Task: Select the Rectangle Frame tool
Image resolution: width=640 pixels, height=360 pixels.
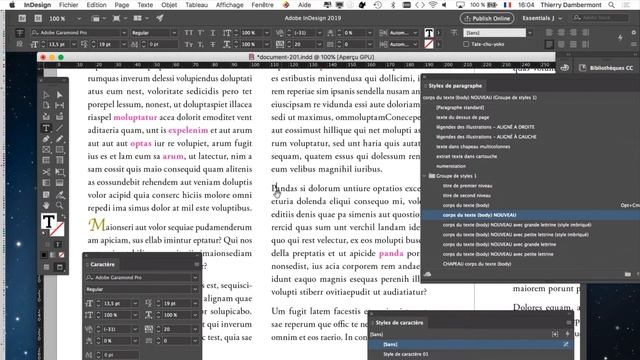Action: [x=47, y=150]
